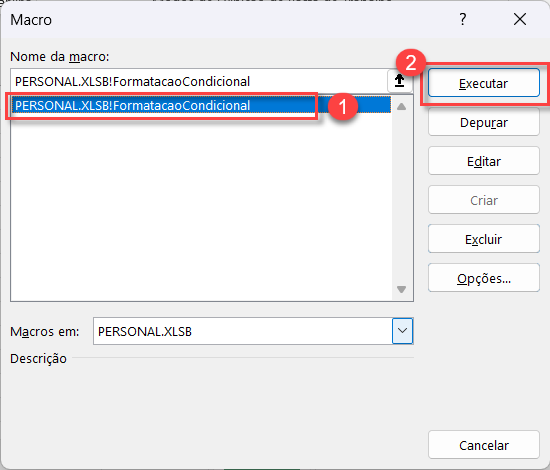
Task: Expand the Macros em dropdown arrow
Action: (402, 331)
